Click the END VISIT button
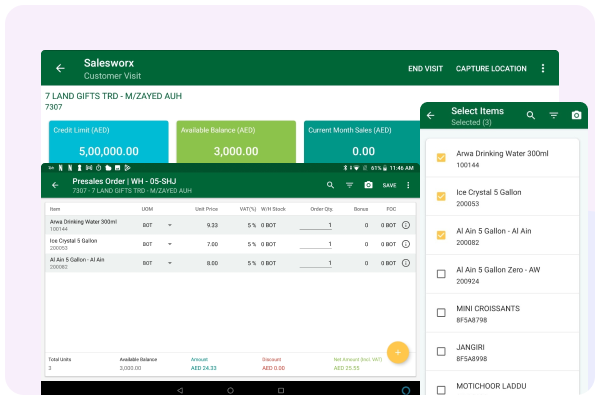 (425, 68)
